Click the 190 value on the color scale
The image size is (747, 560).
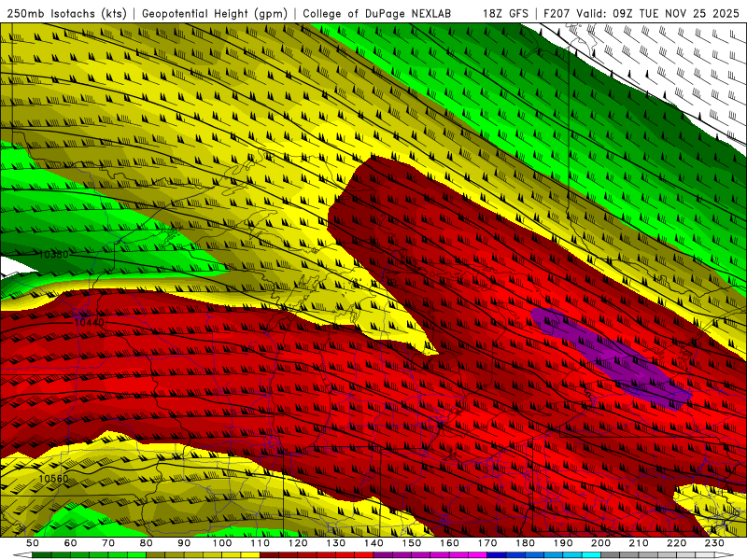pyautogui.click(x=563, y=543)
